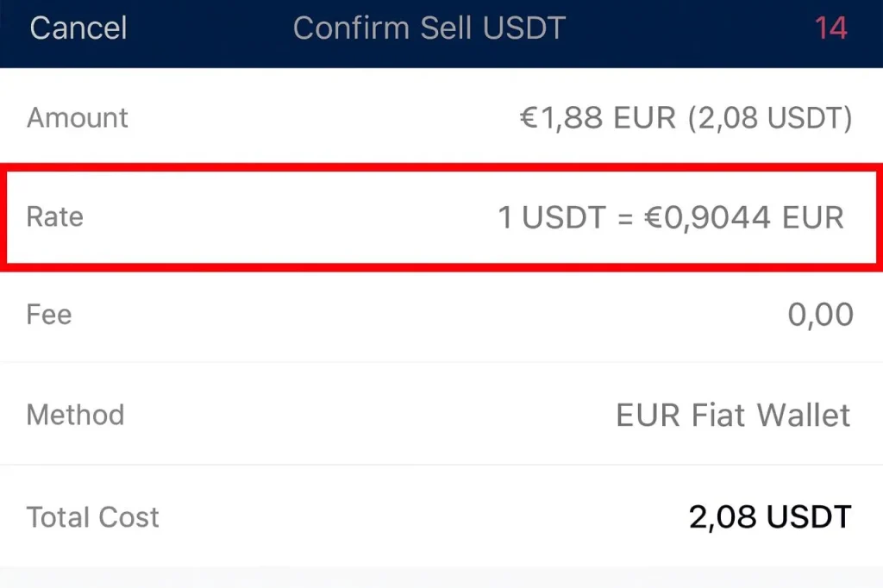Click the 2,08 USDT amount in parentheses
Screen dimensions: 883x588
tap(770, 117)
